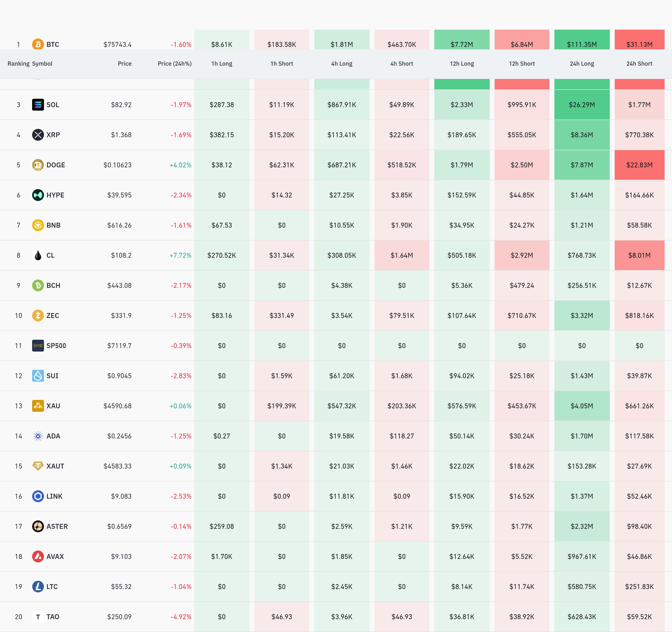Sort by 24h Long column header
The width and height of the screenshot is (672, 632).
pos(581,63)
